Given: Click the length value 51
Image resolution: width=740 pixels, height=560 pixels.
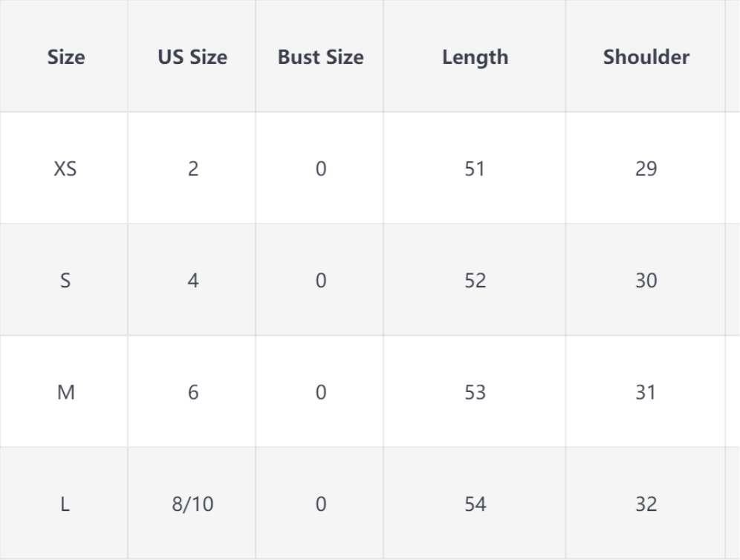Looking at the screenshot, I should 475,169.
